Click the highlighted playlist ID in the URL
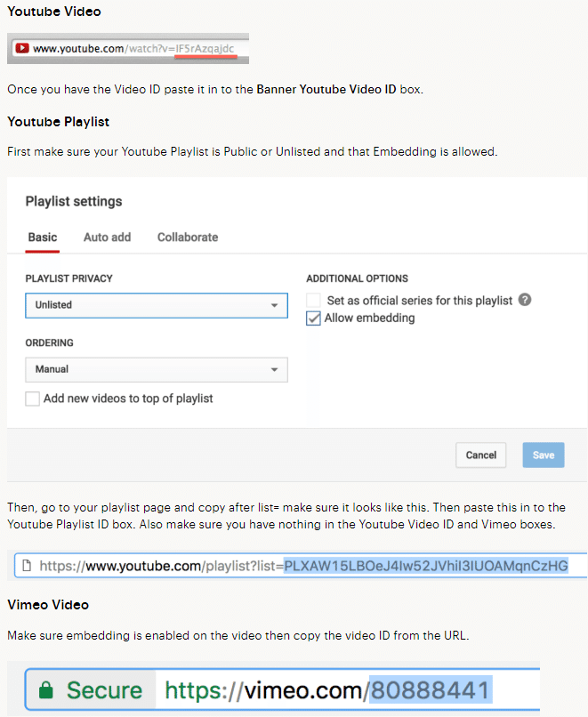588x717 pixels. pos(425,566)
